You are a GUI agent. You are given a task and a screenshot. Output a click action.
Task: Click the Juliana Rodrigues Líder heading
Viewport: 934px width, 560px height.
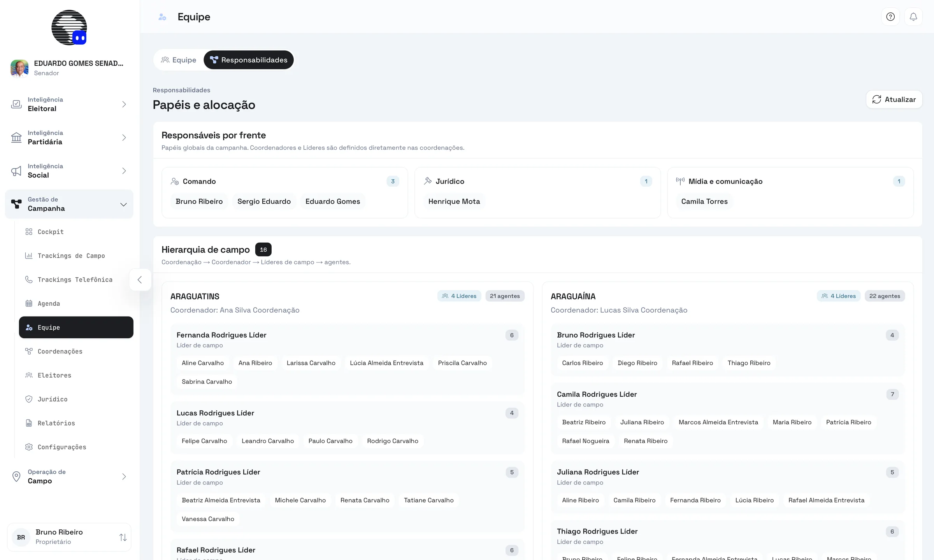[x=598, y=472]
